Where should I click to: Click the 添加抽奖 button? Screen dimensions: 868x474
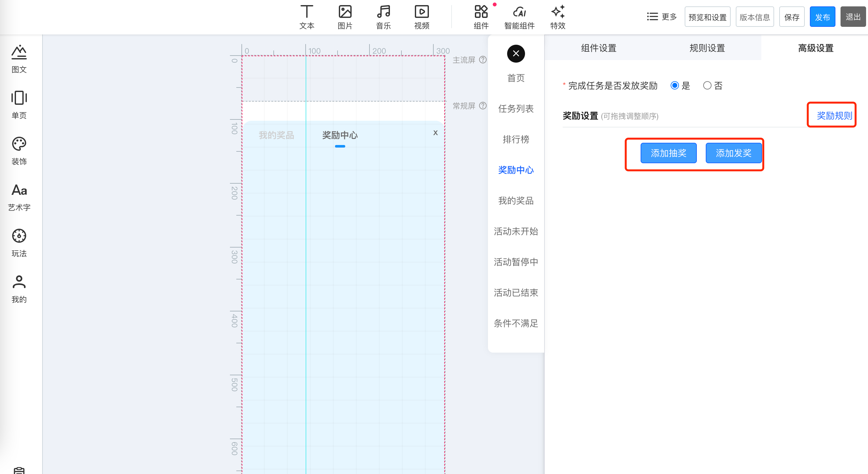coord(668,153)
